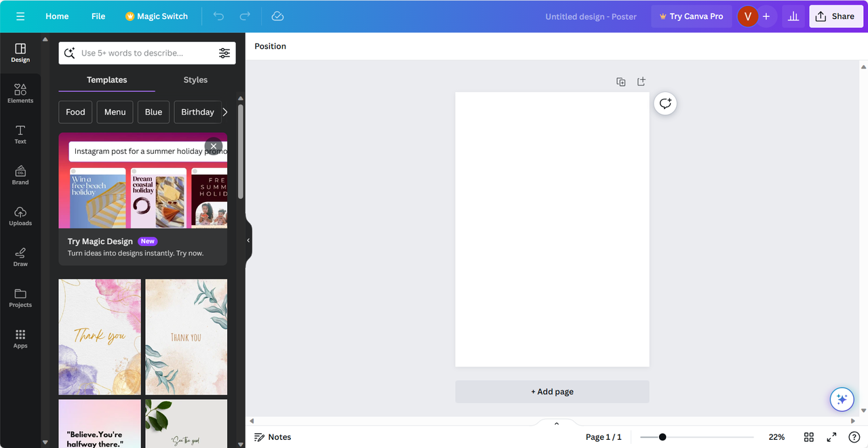The width and height of the screenshot is (868, 448).
Task: Open the Projects sidebar panel
Action: [20, 298]
